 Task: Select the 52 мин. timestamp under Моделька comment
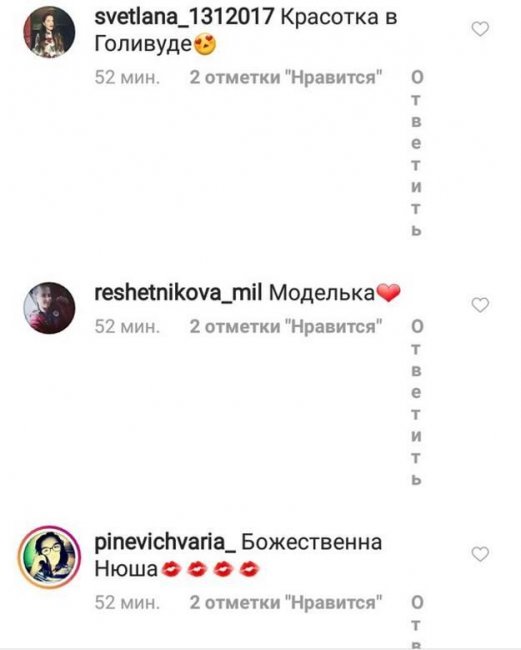click(x=127, y=327)
